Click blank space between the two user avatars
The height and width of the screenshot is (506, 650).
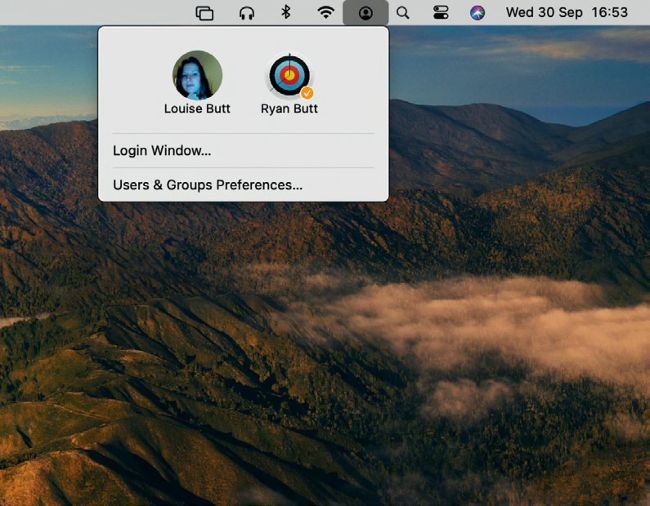tap(243, 75)
